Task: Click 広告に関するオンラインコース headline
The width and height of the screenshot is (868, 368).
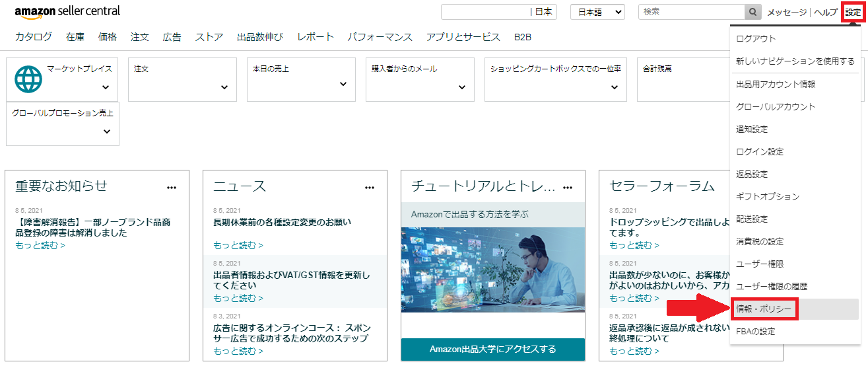Action: pos(291,333)
